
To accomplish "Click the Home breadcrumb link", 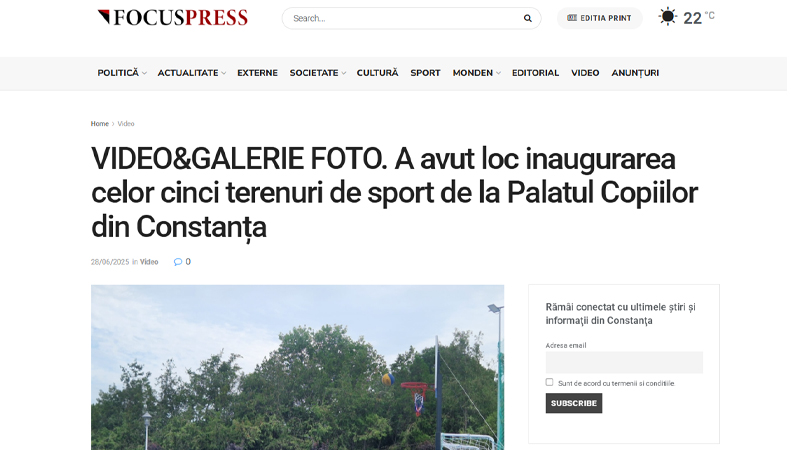I will coord(99,123).
